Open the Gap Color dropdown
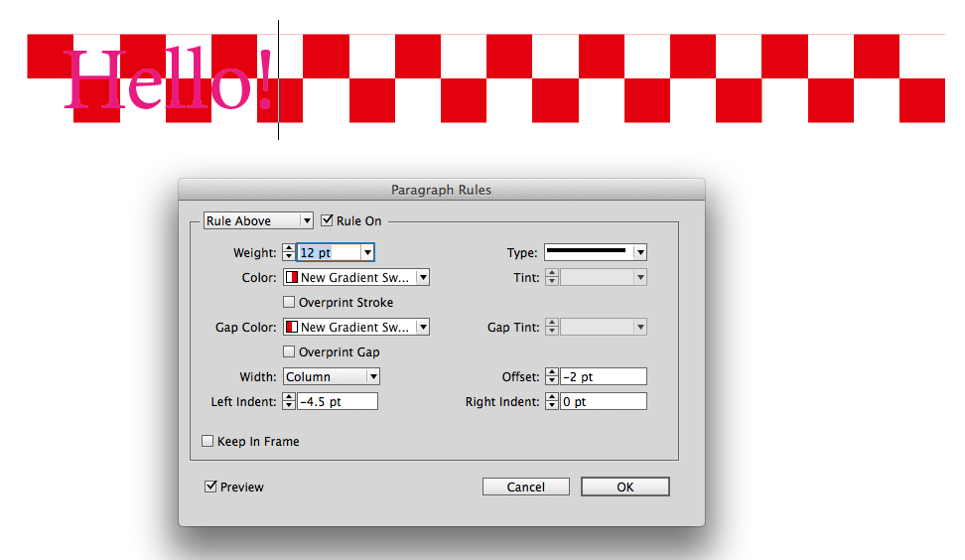 (x=356, y=327)
